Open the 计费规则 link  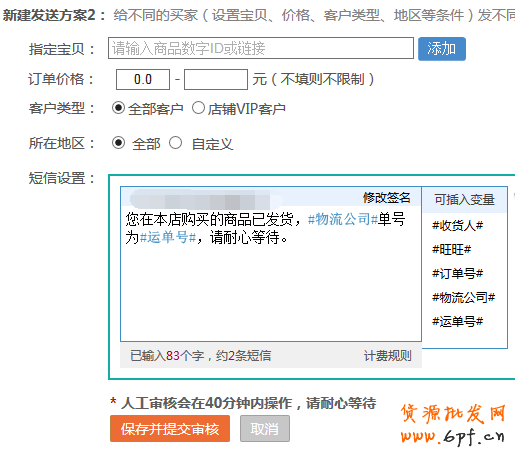pos(387,356)
